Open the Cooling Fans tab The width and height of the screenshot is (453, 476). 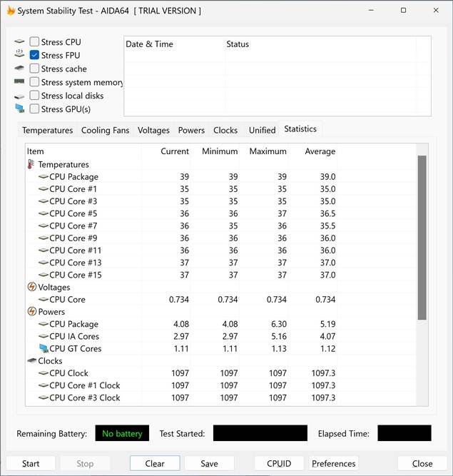click(105, 131)
